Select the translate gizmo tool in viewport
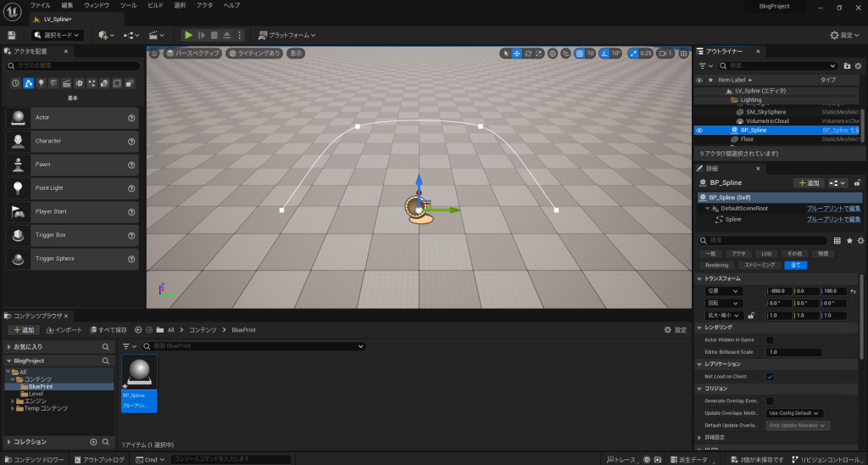This screenshot has height=465, width=868. (517, 53)
